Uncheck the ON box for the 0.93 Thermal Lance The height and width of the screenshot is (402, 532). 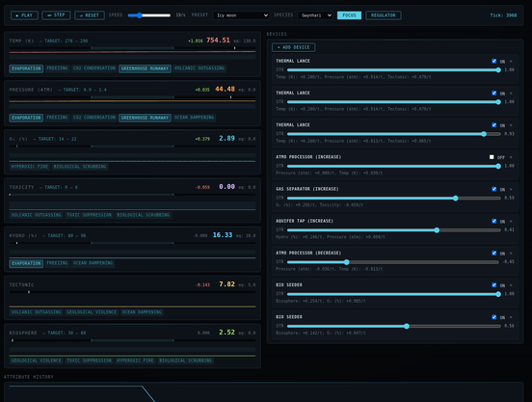click(x=494, y=125)
